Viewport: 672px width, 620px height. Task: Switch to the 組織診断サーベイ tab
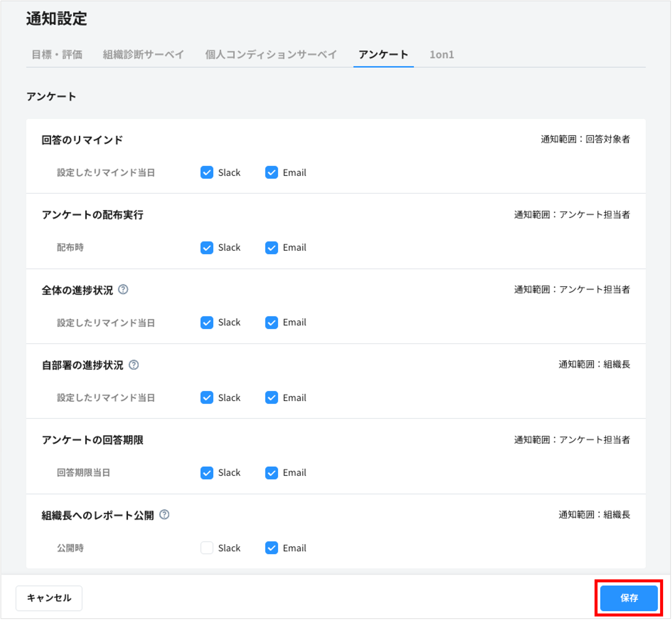pos(142,54)
